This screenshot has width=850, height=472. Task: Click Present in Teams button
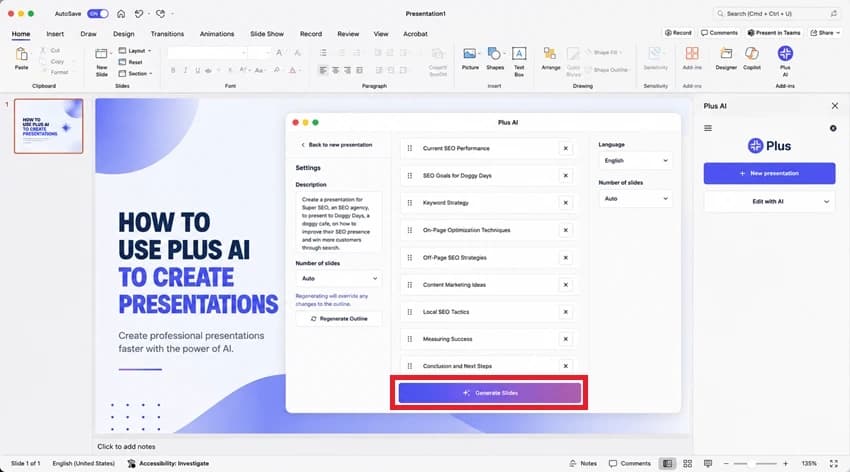774,33
